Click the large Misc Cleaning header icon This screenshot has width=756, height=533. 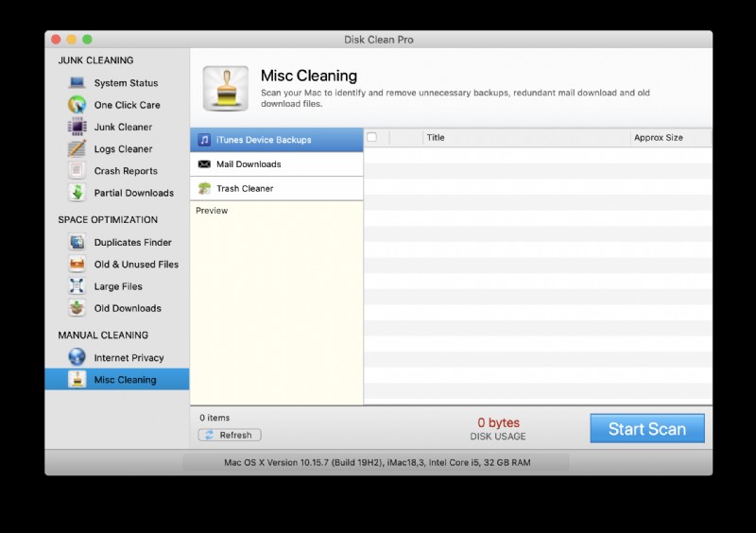pyautogui.click(x=226, y=88)
